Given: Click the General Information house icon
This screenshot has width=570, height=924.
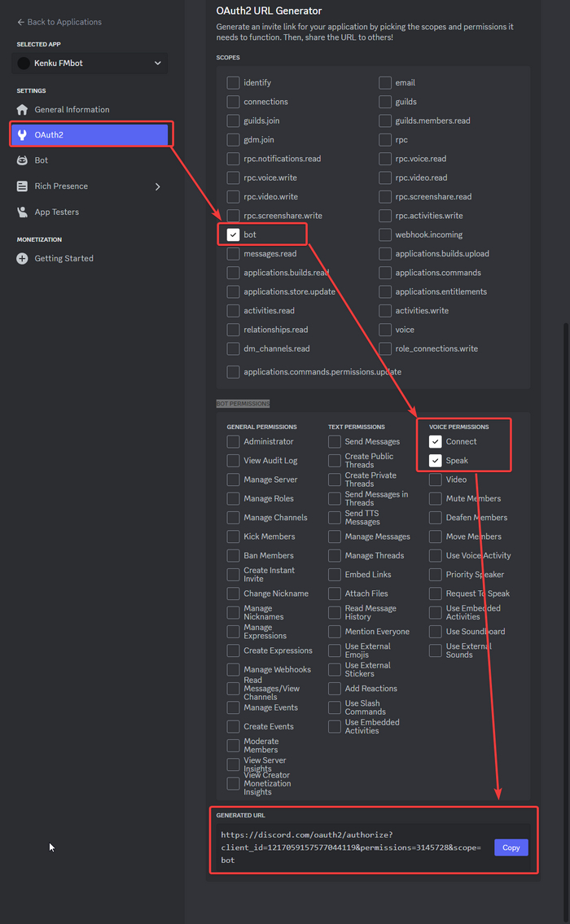Looking at the screenshot, I should click(22, 110).
